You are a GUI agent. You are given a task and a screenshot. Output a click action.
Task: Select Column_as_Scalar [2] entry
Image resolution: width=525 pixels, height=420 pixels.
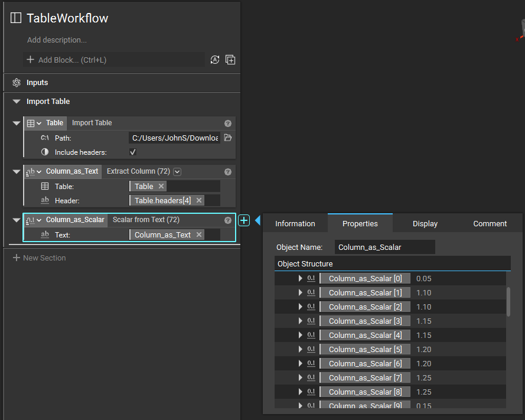(x=366, y=307)
